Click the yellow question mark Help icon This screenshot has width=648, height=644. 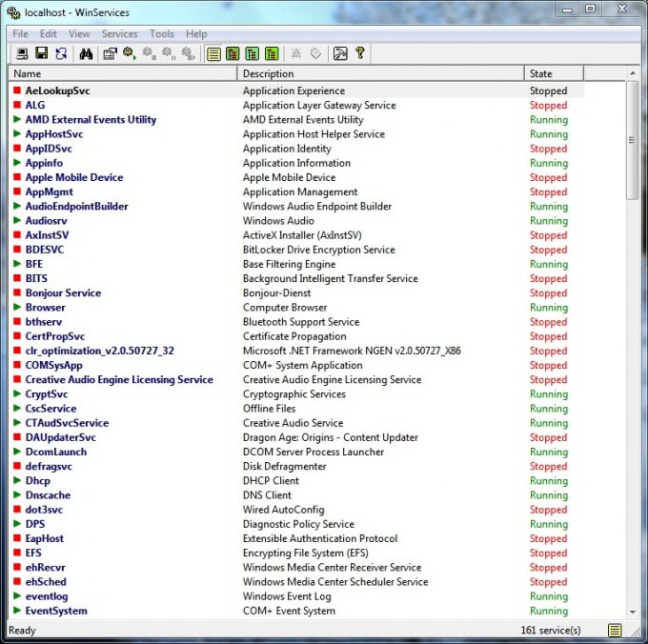point(360,53)
